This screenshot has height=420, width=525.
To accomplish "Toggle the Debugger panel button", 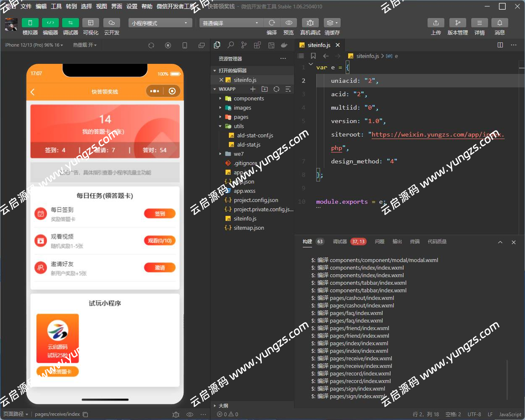I will (x=70, y=23).
